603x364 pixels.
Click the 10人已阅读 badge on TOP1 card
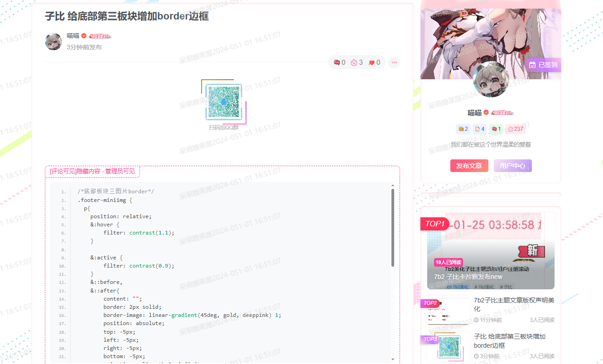(x=449, y=262)
